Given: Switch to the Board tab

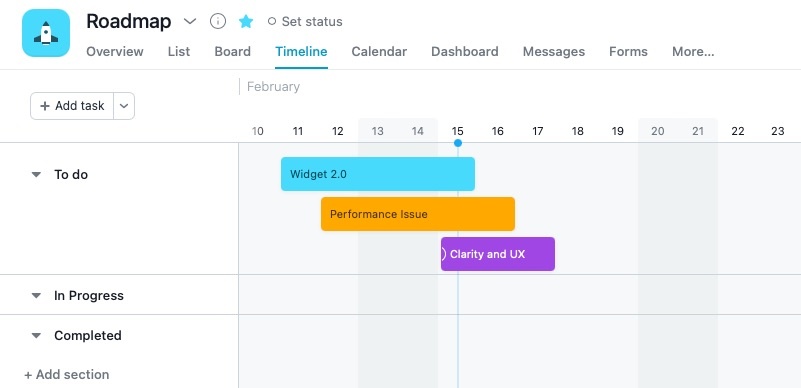Looking at the screenshot, I should (232, 52).
